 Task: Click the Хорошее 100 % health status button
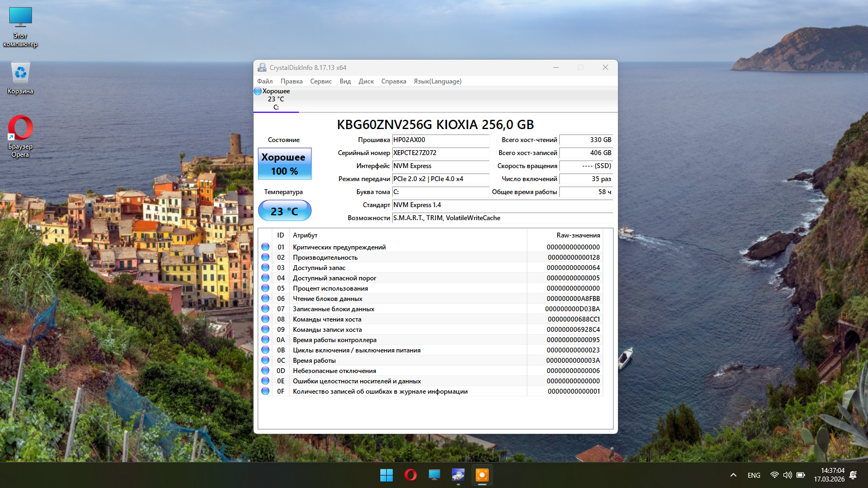click(x=285, y=164)
